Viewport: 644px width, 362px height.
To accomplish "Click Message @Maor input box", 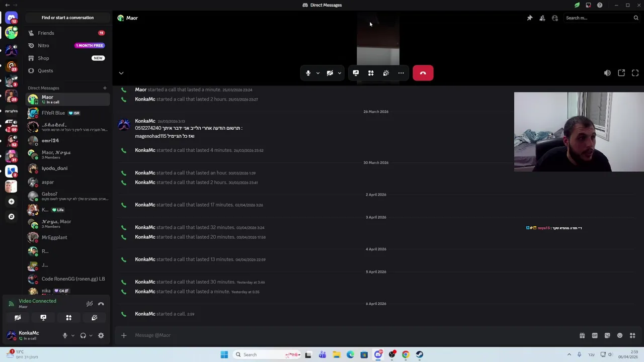I will click(352, 335).
